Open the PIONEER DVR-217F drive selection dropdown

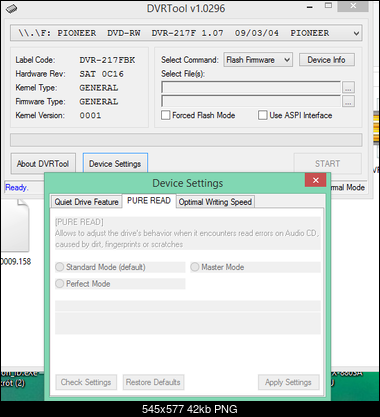[x=186, y=33]
